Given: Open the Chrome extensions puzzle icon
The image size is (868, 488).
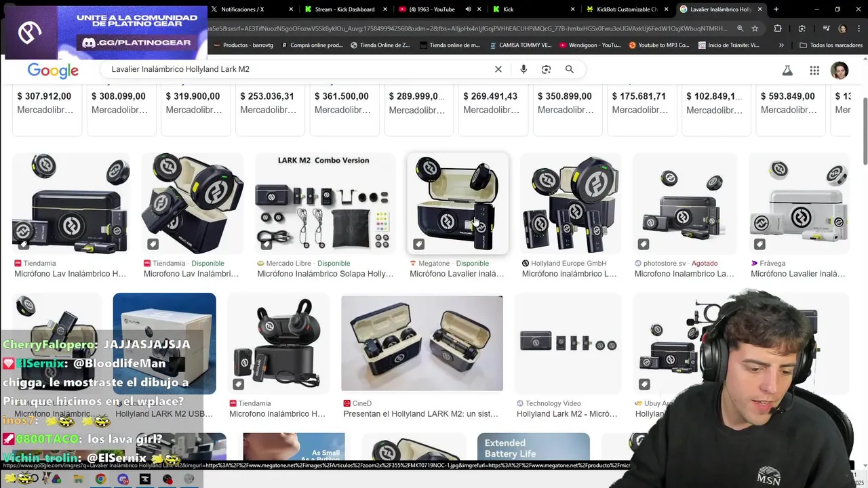Looking at the screenshot, I should 778,28.
